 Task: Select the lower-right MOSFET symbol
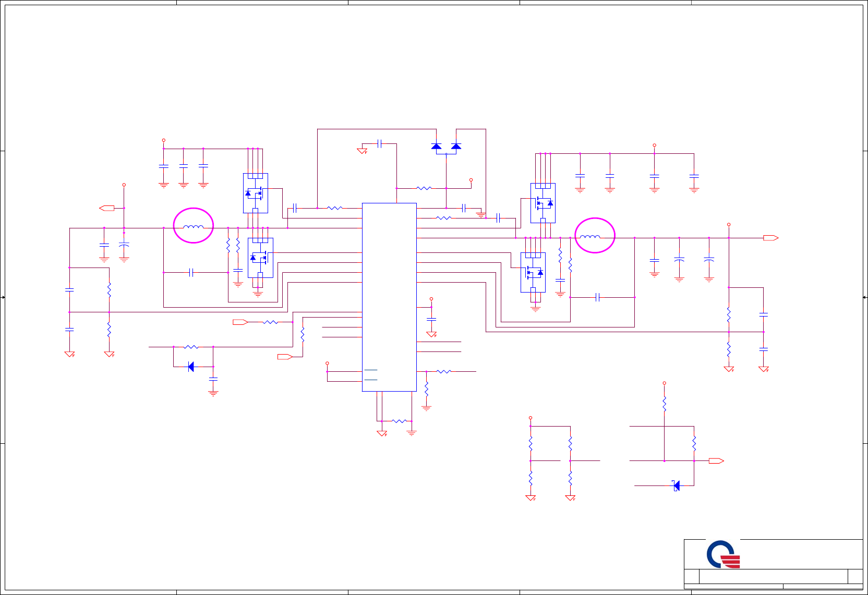tap(533, 272)
